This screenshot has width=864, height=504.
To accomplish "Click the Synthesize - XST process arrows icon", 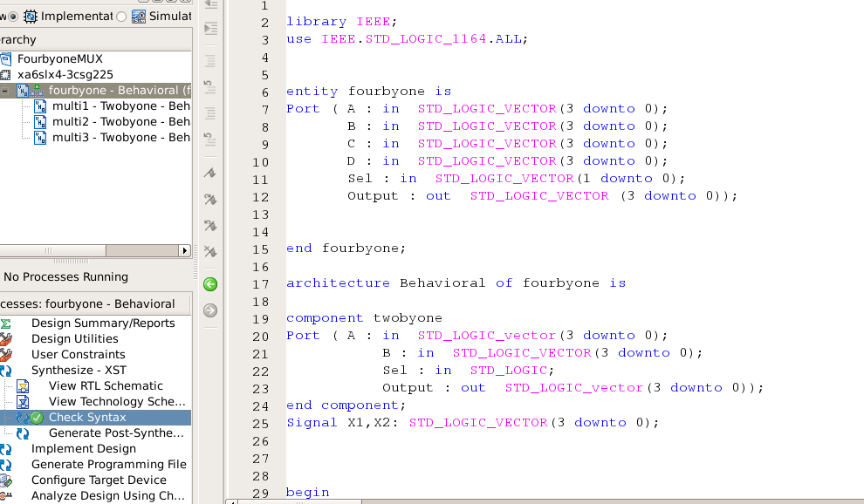I will [x=5, y=371].
